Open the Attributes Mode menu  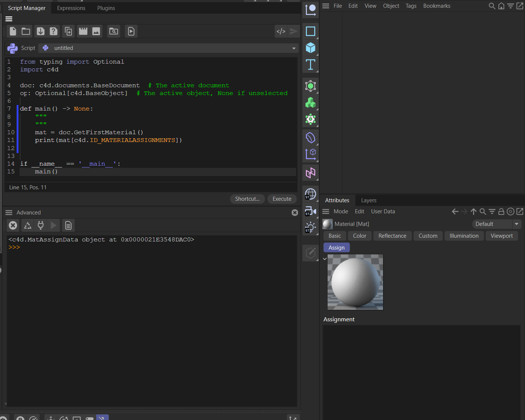(341, 211)
